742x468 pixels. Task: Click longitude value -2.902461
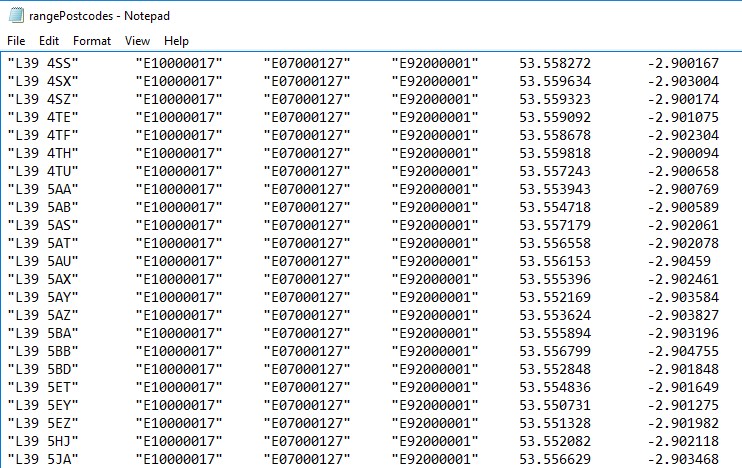point(683,279)
